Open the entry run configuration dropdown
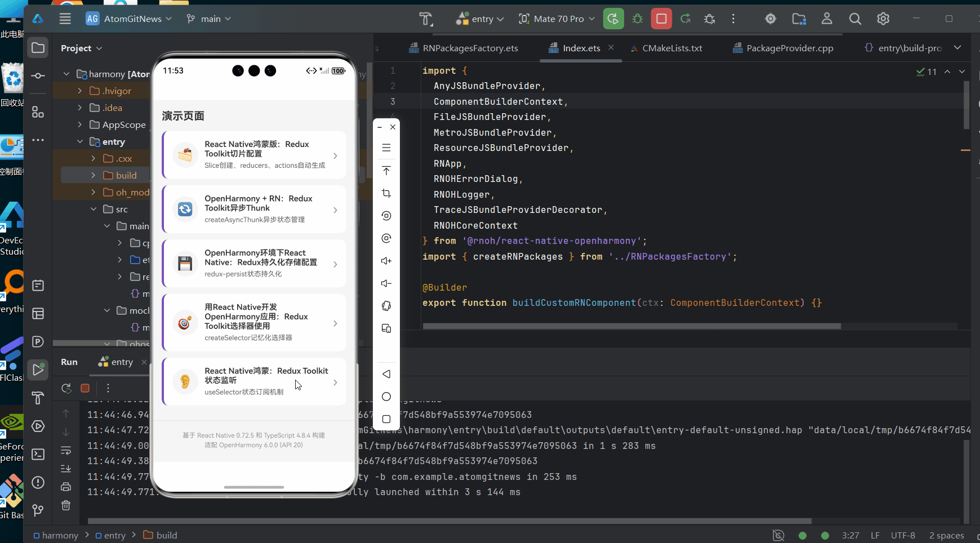 (x=480, y=19)
